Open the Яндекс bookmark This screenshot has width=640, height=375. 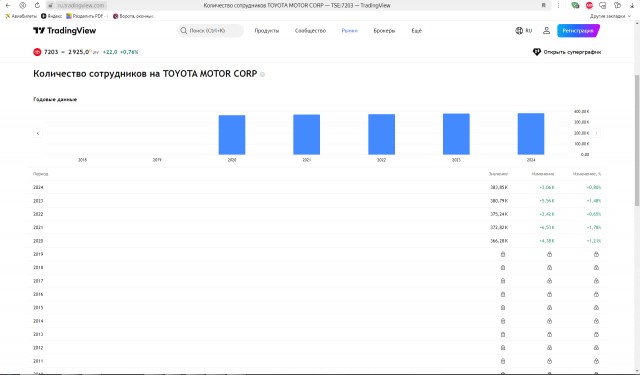[51, 16]
